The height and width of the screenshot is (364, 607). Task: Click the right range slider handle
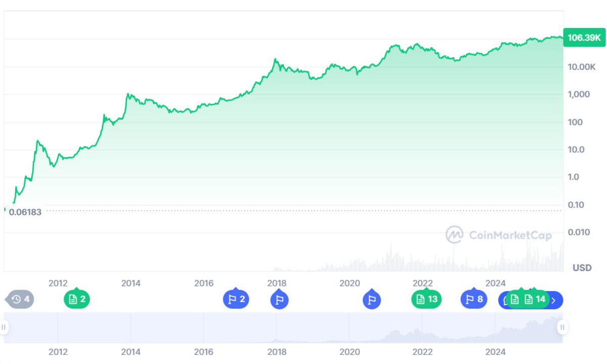click(x=562, y=327)
